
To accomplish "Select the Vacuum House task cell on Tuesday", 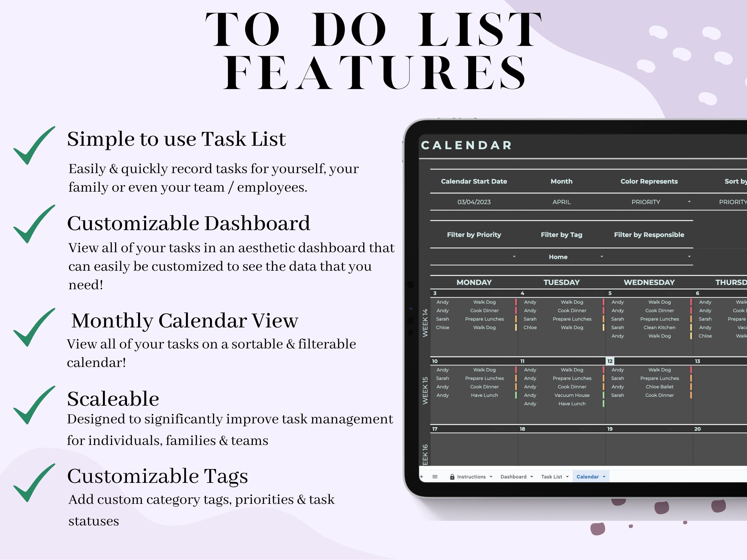I will (572, 395).
